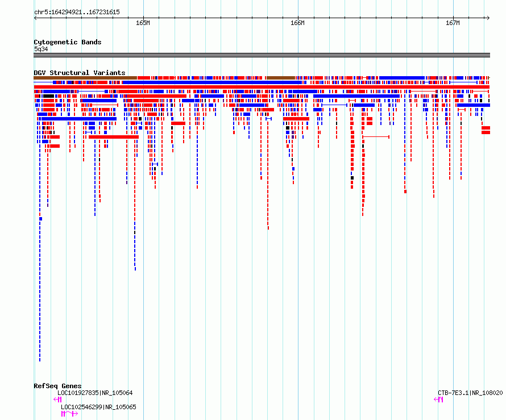Click the 165M ruler label
Viewport: 506px width, 420px height.
[x=143, y=23]
